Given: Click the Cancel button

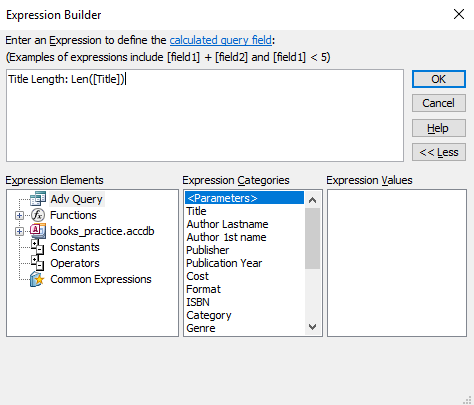Looking at the screenshot, I should pos(439,103).
